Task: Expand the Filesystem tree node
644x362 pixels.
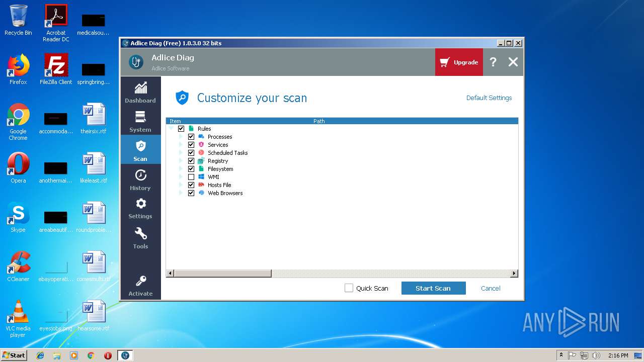Action: [x=181, y=169]
